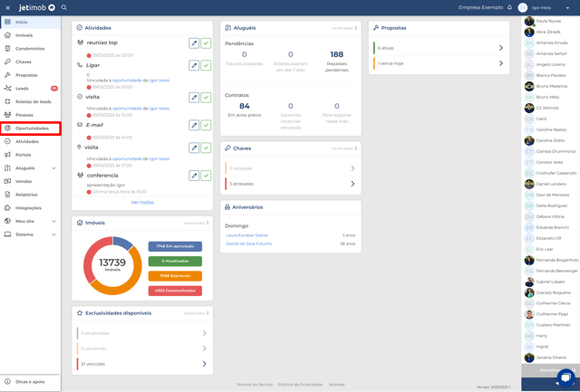Click Empresa Exemplo in the header

(480, 7)
